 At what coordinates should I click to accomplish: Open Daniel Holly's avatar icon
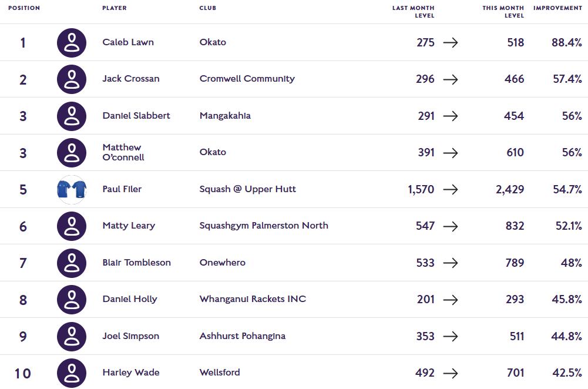point(72,300)
